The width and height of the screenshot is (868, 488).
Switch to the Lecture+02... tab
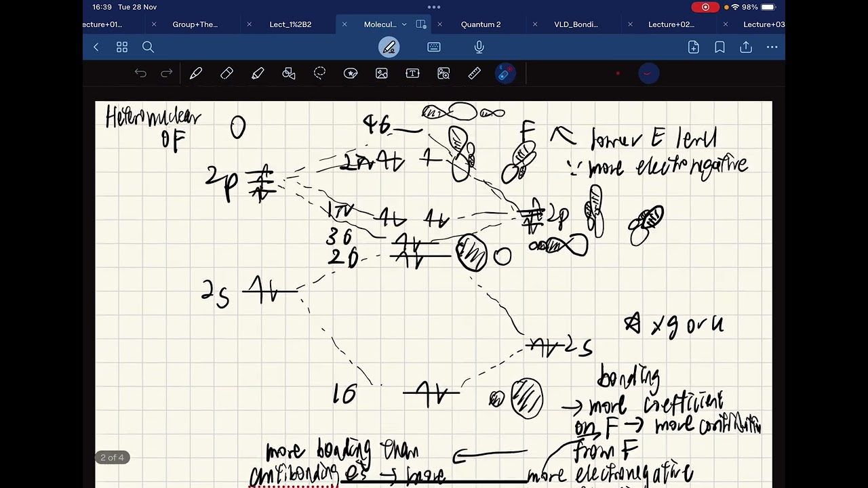pyautogui.click(x=671, y=24)
